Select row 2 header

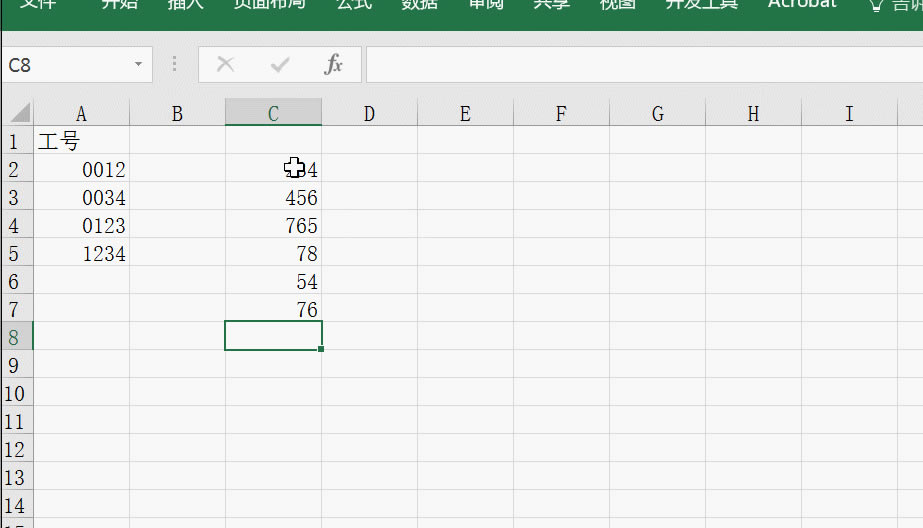17,170
